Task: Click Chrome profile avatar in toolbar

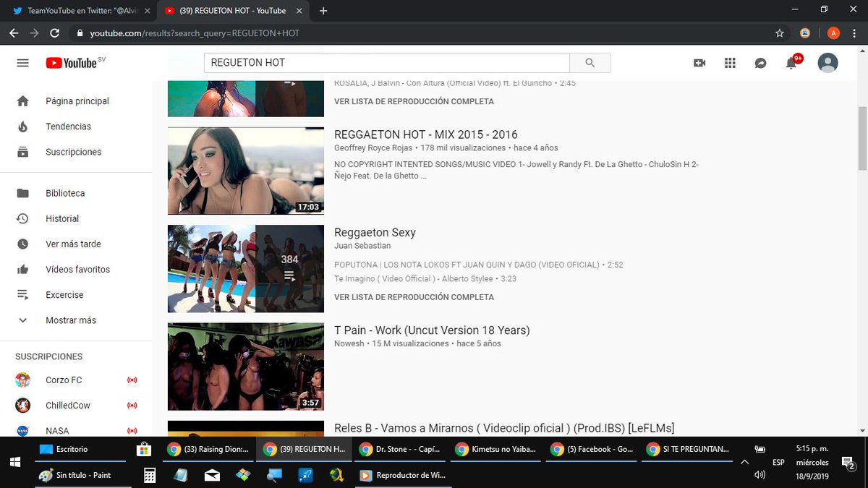Action: point(833,33)
